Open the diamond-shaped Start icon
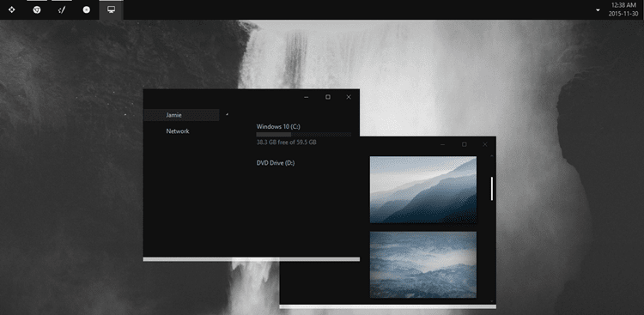This screenshot has width=644, height=315. 12,9
